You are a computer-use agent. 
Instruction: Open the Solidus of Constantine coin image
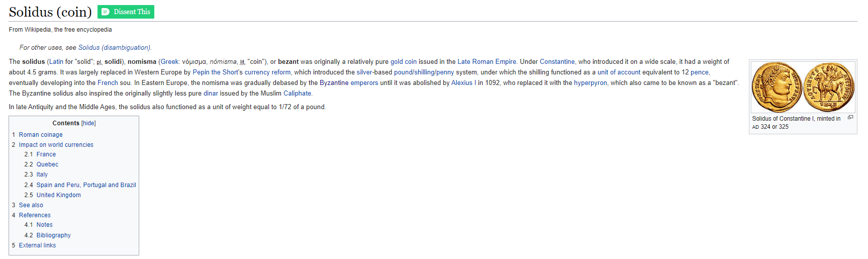point(803,87)
